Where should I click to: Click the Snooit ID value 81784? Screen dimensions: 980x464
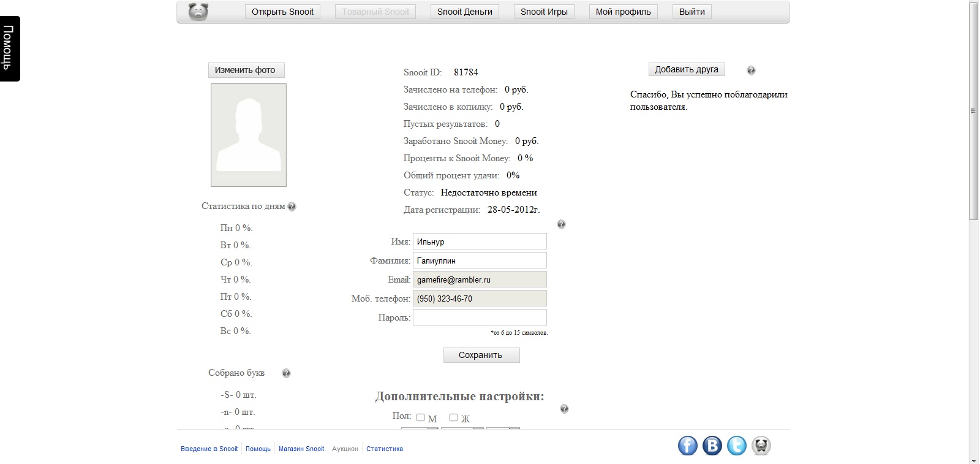[x=466, y=72]
